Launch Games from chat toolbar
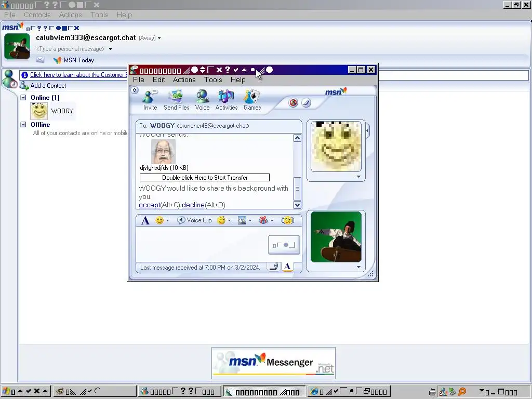Screen dimensions: 532x399 point(252,100)
